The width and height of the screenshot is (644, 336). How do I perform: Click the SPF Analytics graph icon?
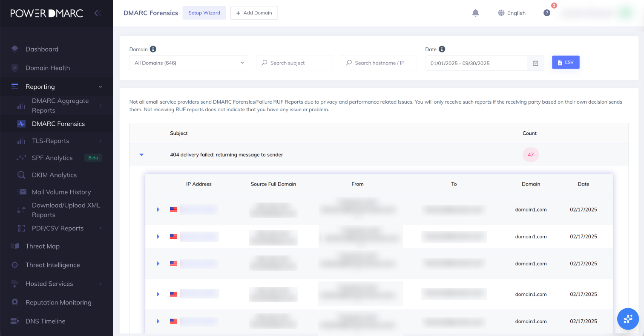point(21,158)
